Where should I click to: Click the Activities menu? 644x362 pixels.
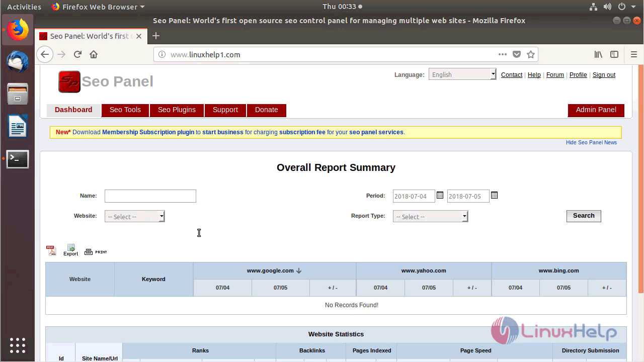click(x=24, y=7)
